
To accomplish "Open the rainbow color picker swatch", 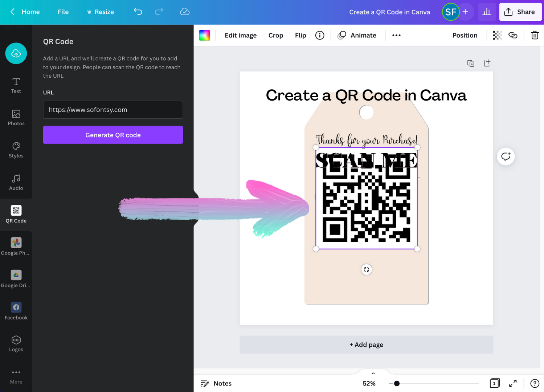I will pyautogui.click(x=205, y=35).
